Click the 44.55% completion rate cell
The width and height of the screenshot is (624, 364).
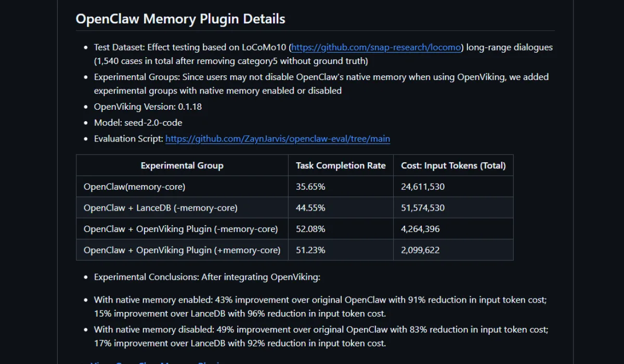(x=310, y=208)
